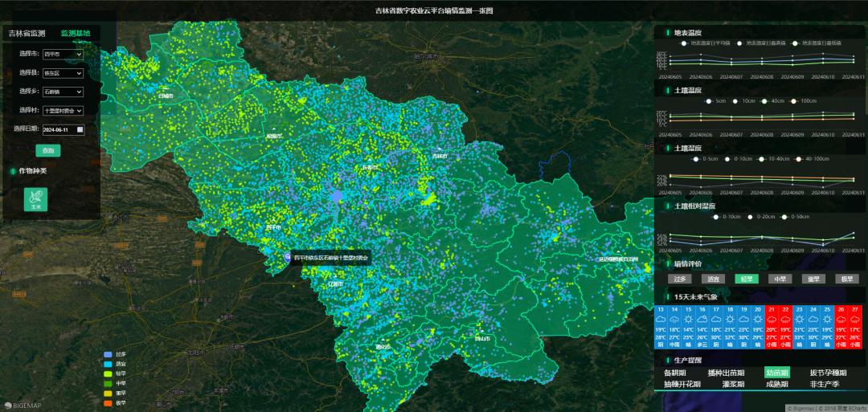The image size is (868, 412).
Task: Toggle the 0-5cm soil moisture legend
Action: coord(706,159)
